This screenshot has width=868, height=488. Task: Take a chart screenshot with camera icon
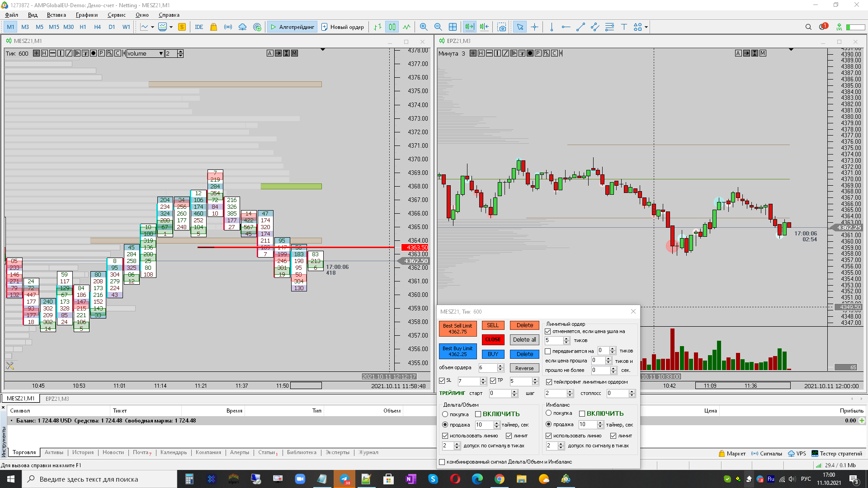pyautogui.click(x=502, y=27)
